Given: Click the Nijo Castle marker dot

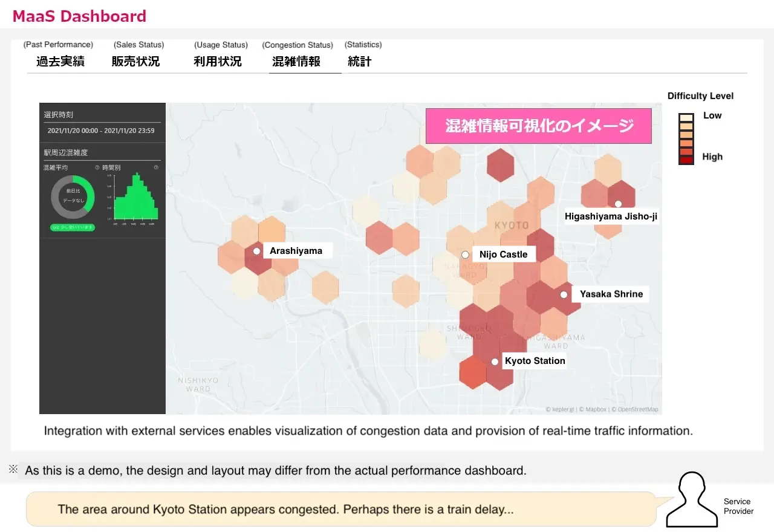Looking at the screenshot, I should click(x=465, y=255).
